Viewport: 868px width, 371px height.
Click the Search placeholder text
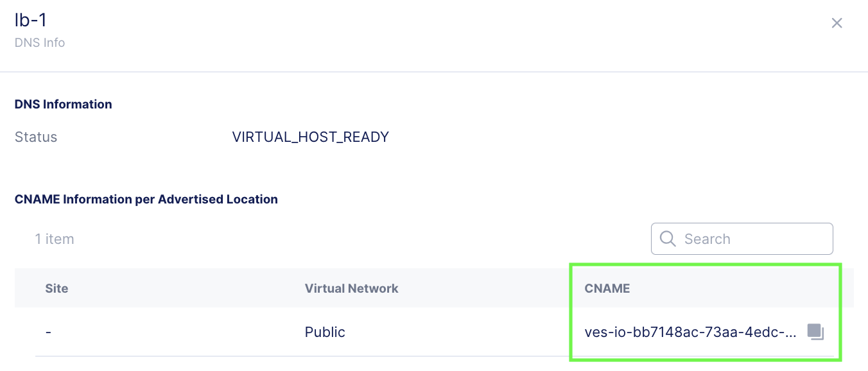coord(707,239)
